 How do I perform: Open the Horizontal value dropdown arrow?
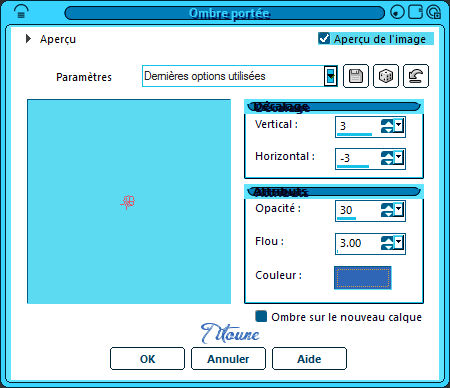(x=399, y=158)
